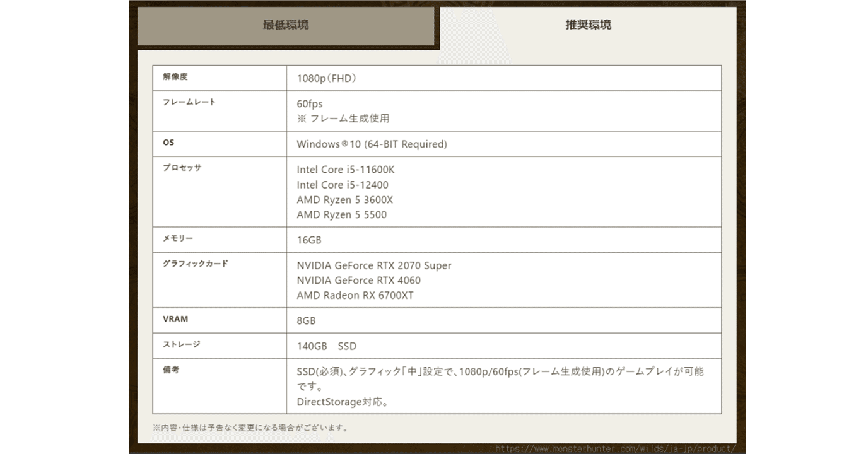868x454 pixels.
Task: Click the 8GB VRAM value
Action: [306, 321]
